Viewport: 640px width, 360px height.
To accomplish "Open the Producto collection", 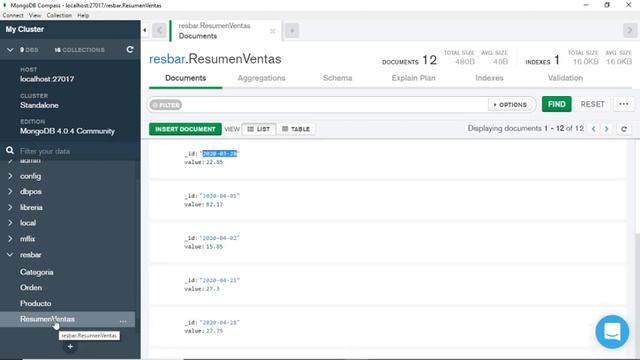I will click(x=36, y=304).
